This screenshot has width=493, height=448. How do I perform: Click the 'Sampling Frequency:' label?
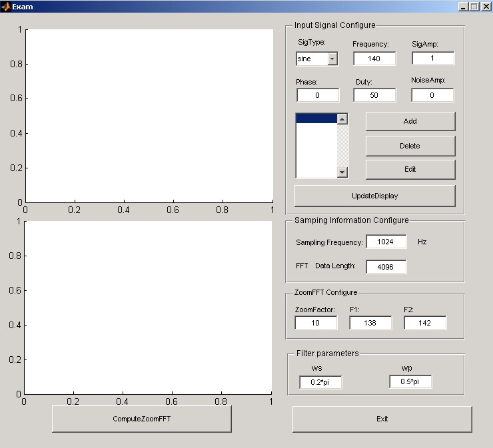329,242
